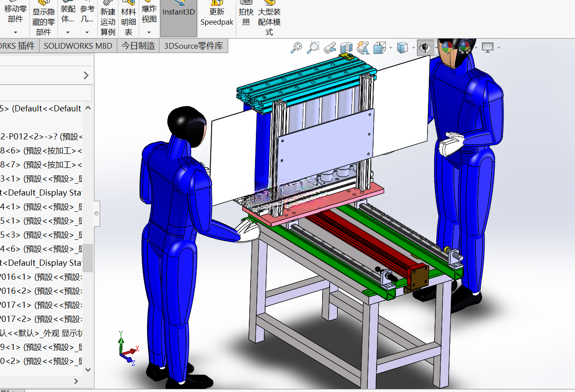The height and width of the screenshot is (392, 575).
Task: Open View Settings monitor dropdown arrow
Action: pos(498,47)
